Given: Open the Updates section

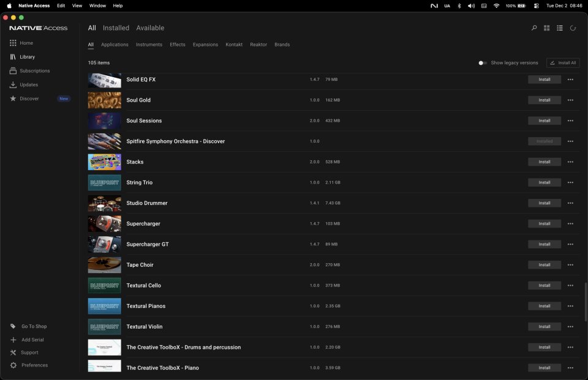Looking at the screenshot, I should tap(29, 84).
